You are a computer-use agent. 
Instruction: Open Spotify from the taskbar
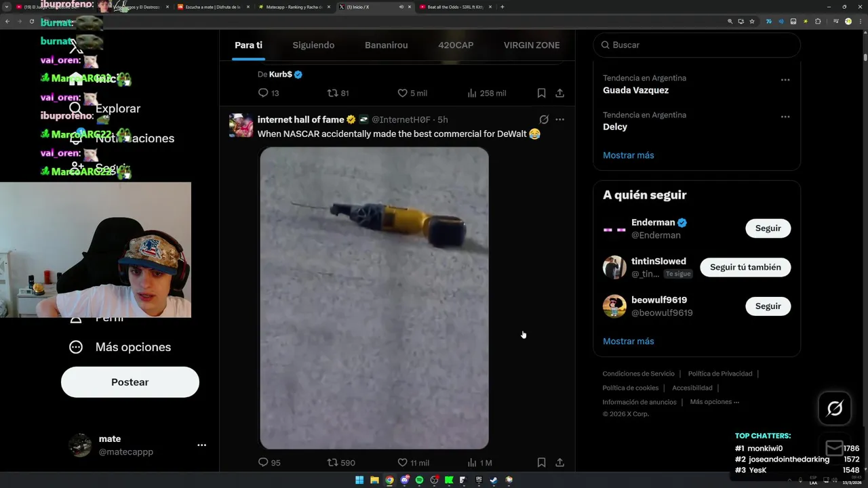pyautogui.click(x=419, y=480)
